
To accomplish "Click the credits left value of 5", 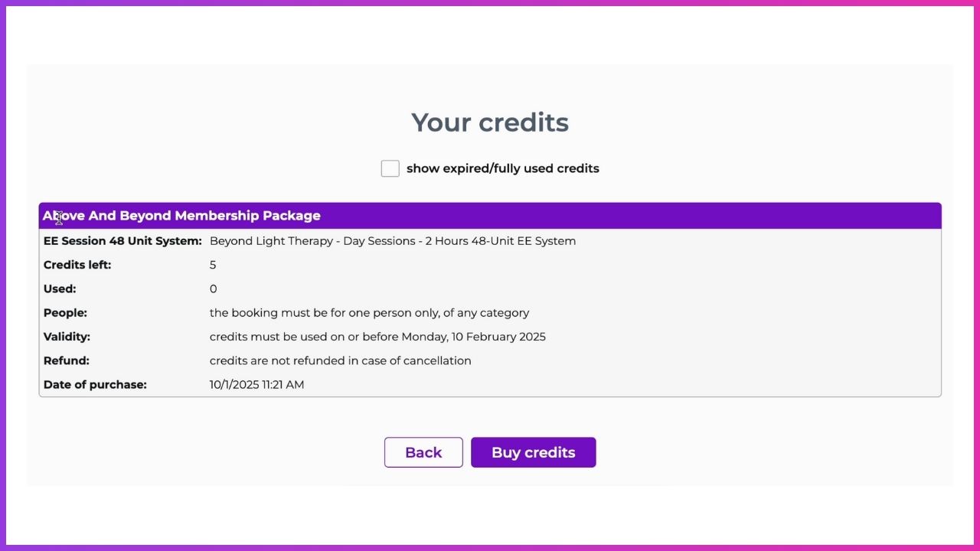I will pos(213,265).
